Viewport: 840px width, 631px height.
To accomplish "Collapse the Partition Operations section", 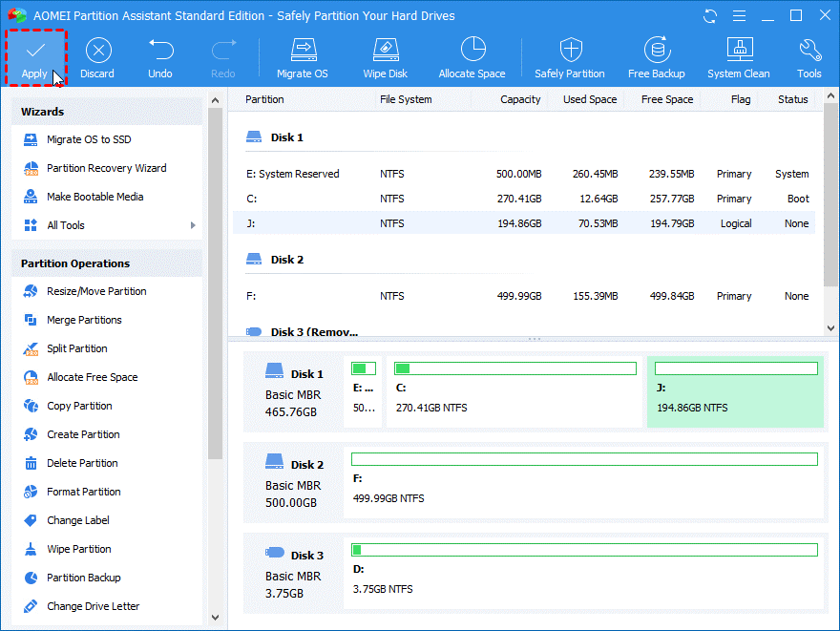I will 107,263.
